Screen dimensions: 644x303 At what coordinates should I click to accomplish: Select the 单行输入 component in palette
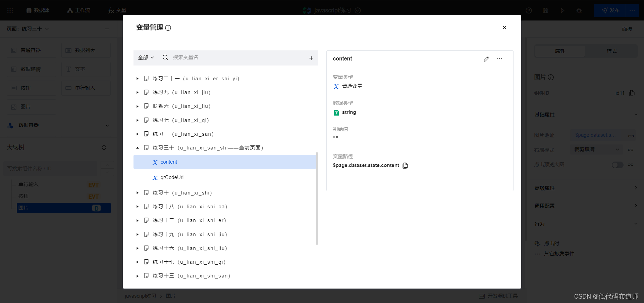(x=86, y=88)
